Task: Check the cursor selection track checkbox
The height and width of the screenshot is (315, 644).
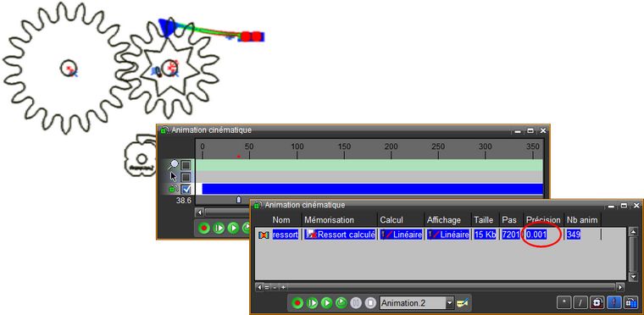Action: [186, 177]
